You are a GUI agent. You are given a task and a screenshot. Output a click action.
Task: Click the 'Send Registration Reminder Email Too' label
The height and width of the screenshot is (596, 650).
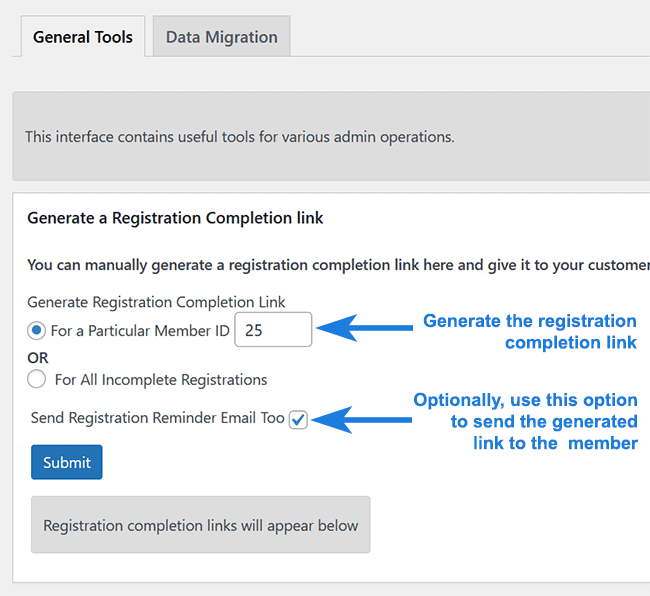click(x=157, y=418)
